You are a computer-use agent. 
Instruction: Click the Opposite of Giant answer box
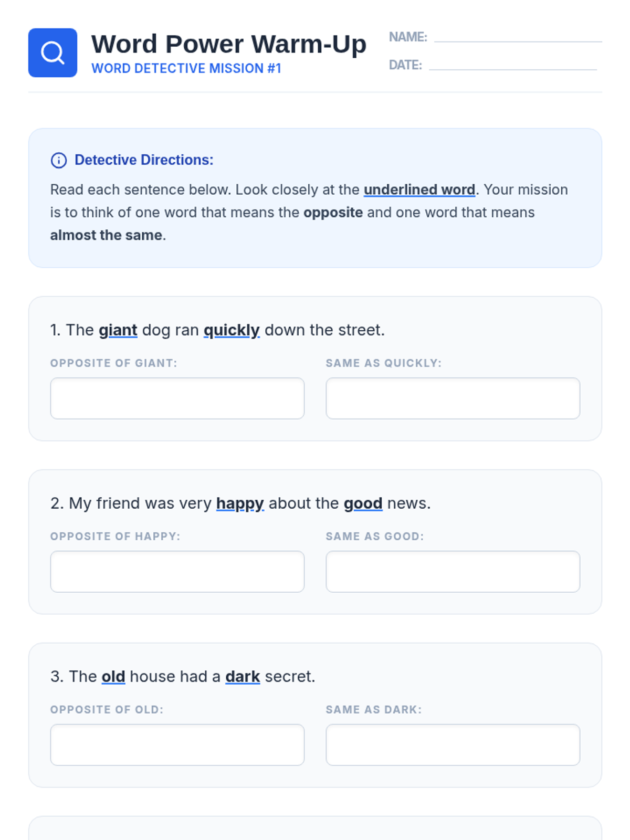pos(177,398)
